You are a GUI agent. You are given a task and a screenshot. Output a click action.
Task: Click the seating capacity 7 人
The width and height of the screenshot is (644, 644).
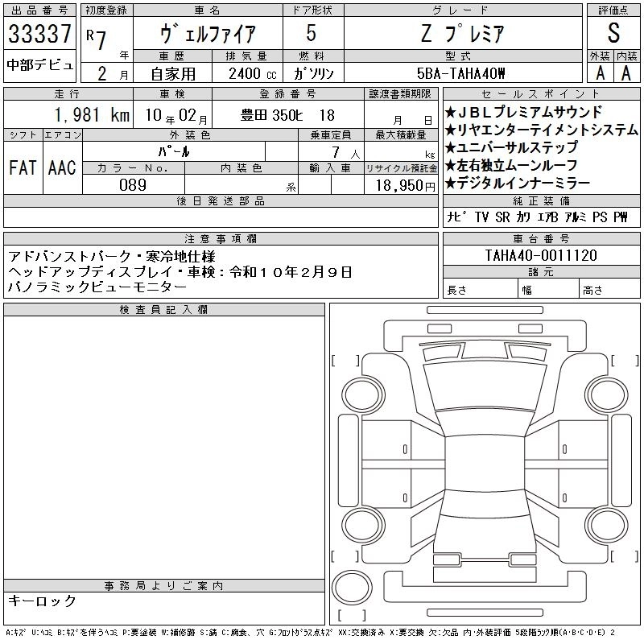346,153
